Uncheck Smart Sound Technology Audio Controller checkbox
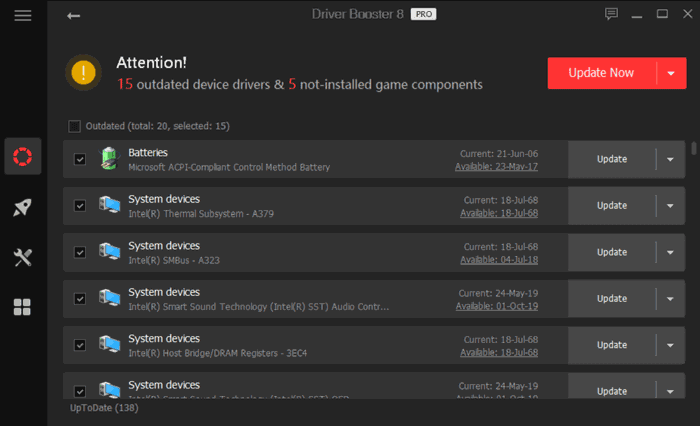The height and width of the screenshot is (426, 700). coord(80,298)
